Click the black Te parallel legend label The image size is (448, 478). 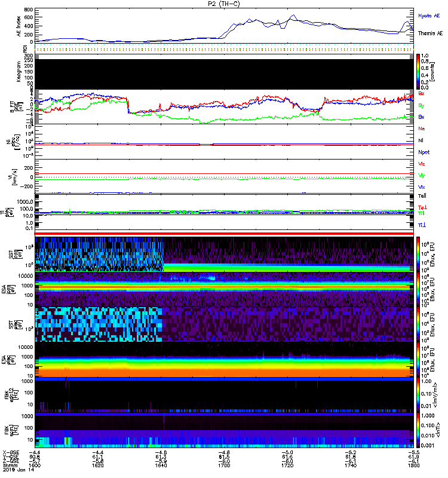pos(422,196)
